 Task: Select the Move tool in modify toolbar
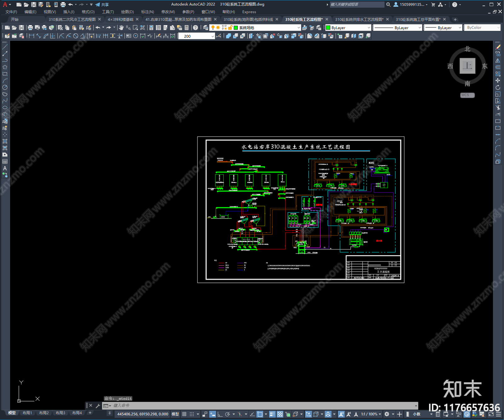(x=498, y=81)
